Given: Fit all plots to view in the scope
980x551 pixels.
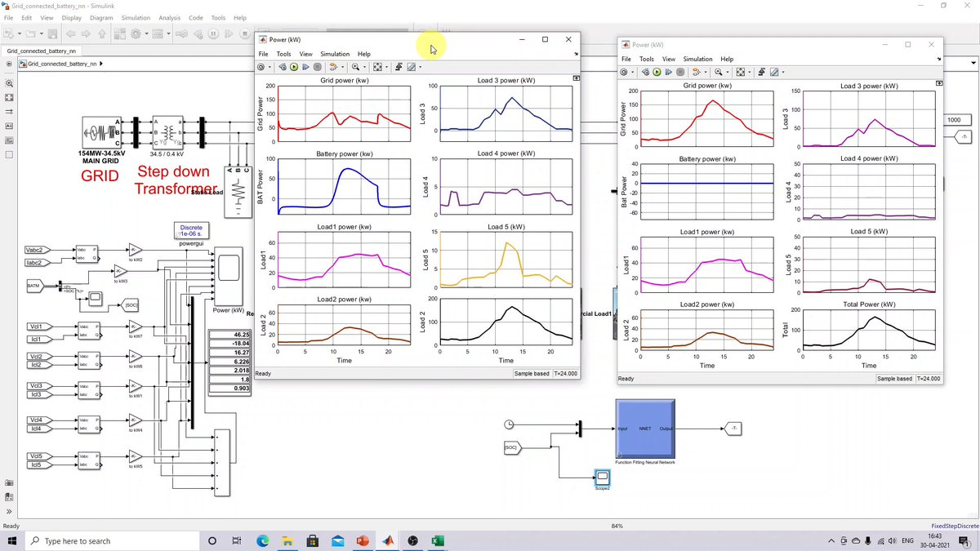Looking at the screenshot, I should tap(376, 67).
